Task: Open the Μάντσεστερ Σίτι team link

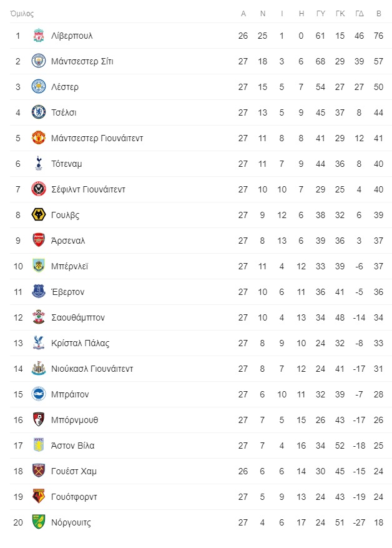Action: (82, 61)
